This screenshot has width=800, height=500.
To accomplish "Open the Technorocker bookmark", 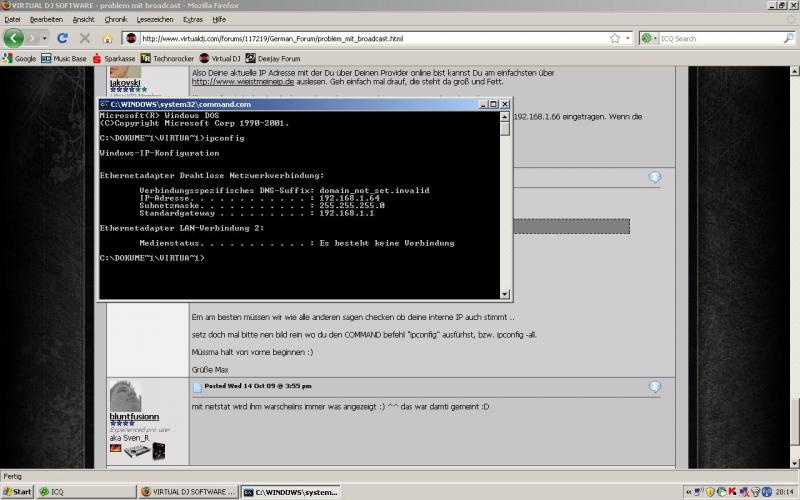I will click(167, 59).
